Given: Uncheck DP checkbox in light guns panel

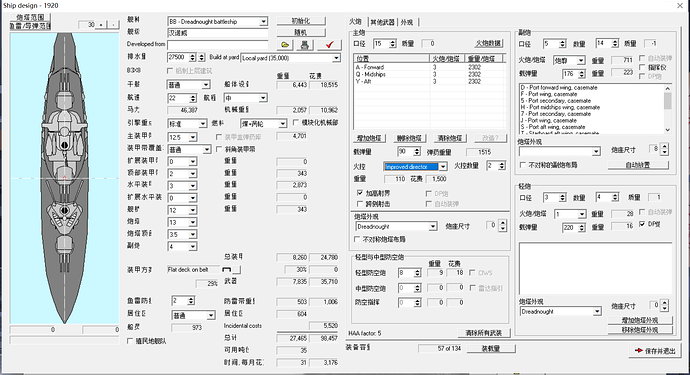Looking at the screenshot, I should (x=642, y=224).
